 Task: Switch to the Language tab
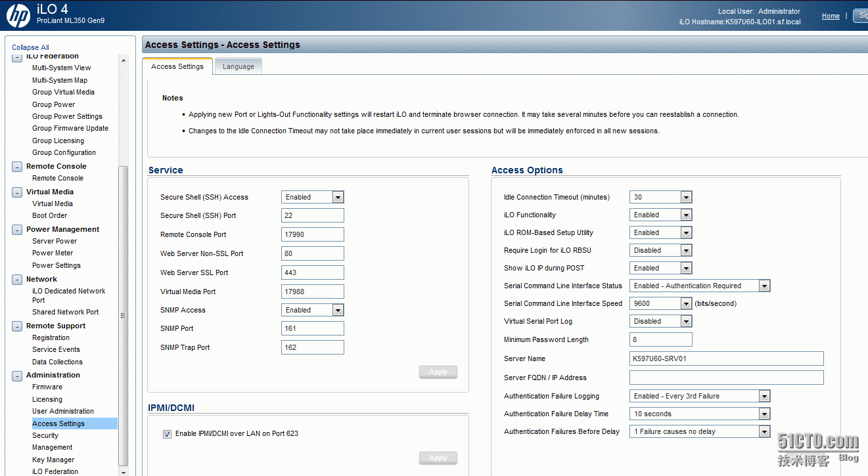pos(239,66)
